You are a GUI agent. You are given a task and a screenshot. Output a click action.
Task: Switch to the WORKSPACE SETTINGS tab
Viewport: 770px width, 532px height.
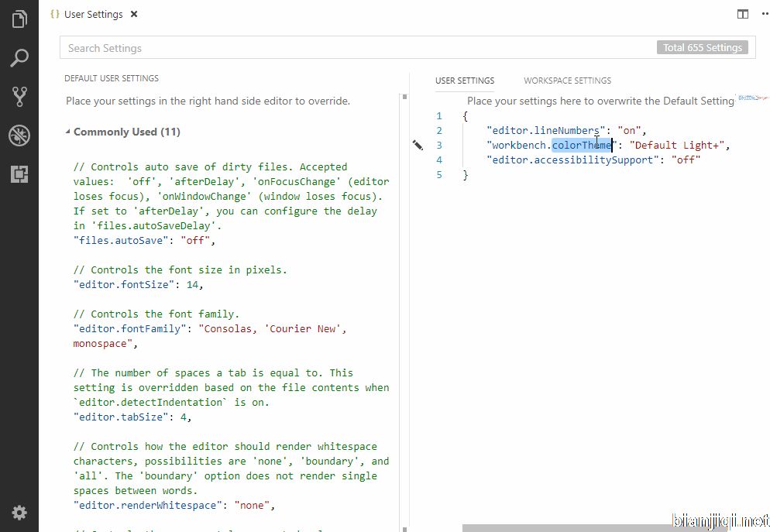coord(567,81)
